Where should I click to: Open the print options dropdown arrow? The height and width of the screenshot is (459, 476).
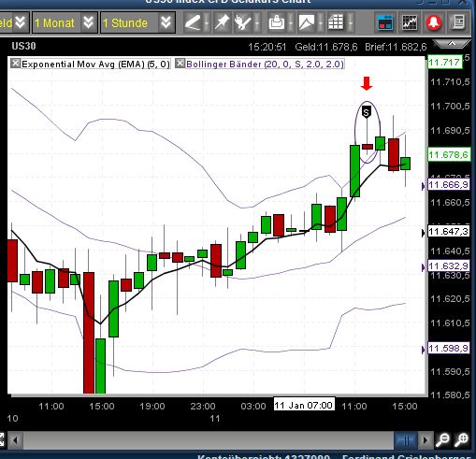coord(291,23)
